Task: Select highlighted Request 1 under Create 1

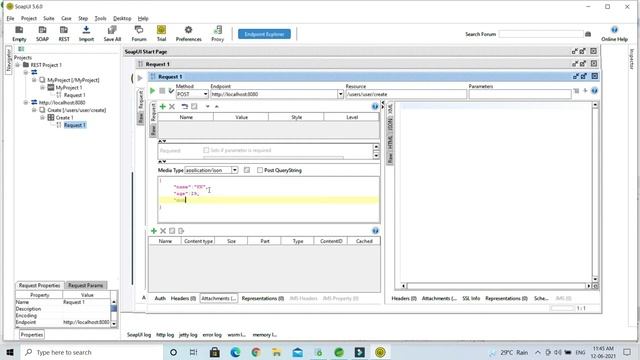Action: (x=75, y=125)
